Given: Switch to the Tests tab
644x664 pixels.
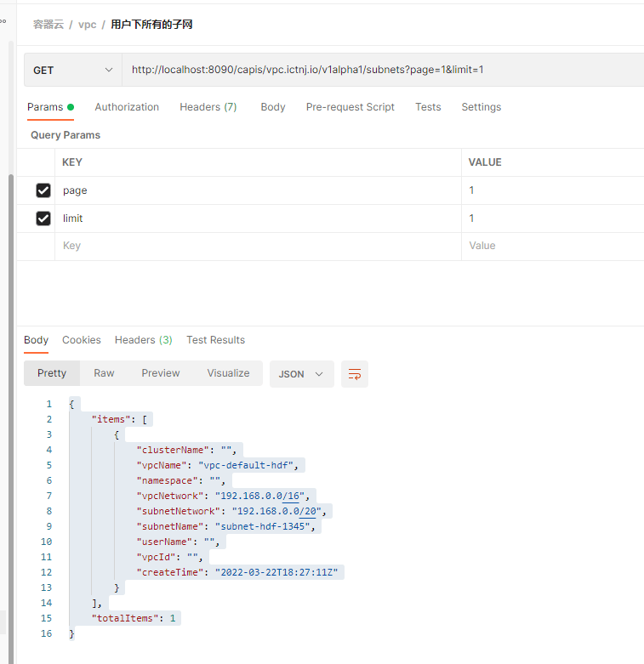Looking at the screenshot, I should tap(428, 107).
